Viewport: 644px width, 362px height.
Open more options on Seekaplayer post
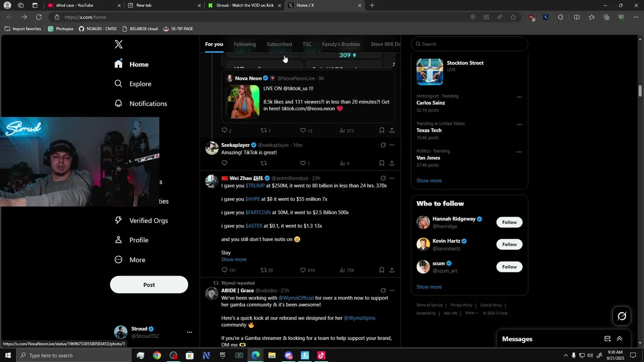click(x=392, y=145)
